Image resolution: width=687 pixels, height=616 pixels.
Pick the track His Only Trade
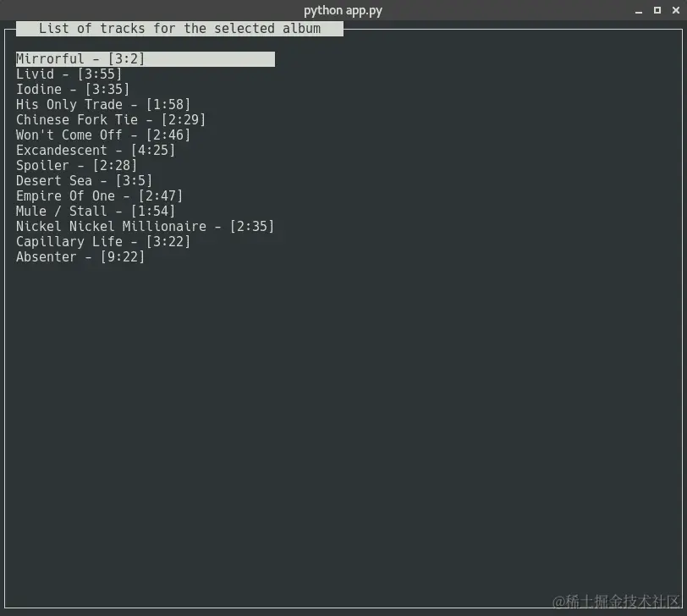coord(103,105)
